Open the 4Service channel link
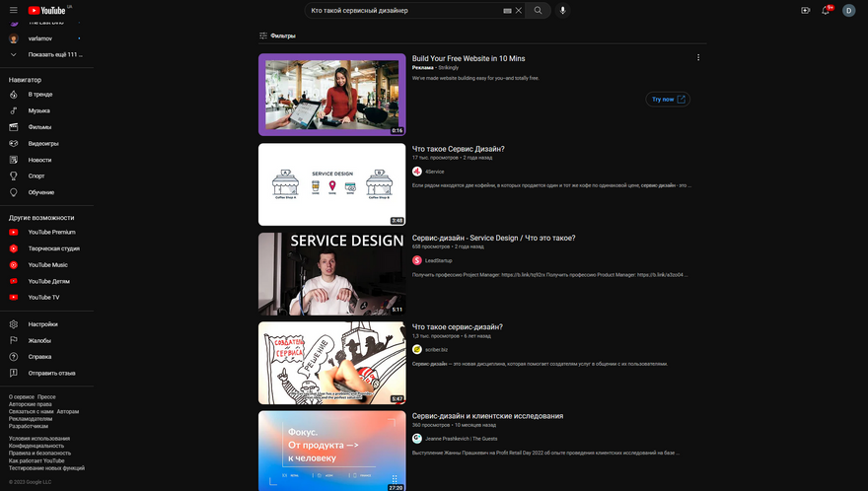 click(435, 172)
